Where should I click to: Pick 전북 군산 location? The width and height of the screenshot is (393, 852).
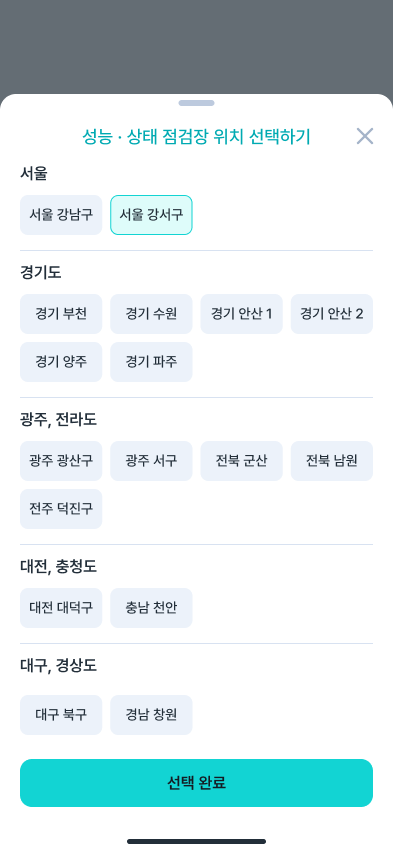pos(241,461)
